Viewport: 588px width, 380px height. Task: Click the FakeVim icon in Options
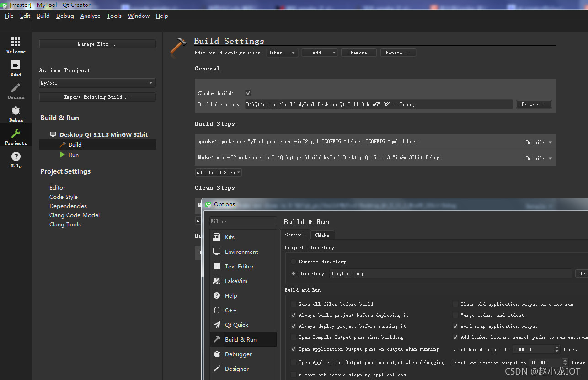point(217,281)
